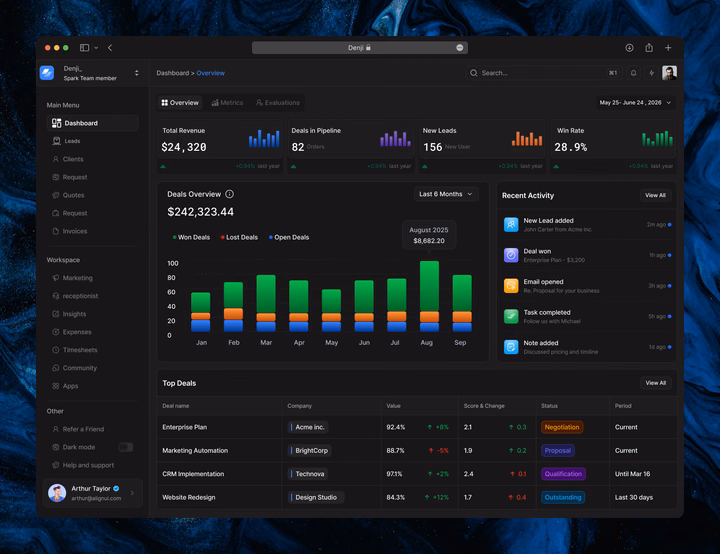Click the Acme inc. company tag
The width and height of the screenshot is (720, 554).
(x=308, y=427)
